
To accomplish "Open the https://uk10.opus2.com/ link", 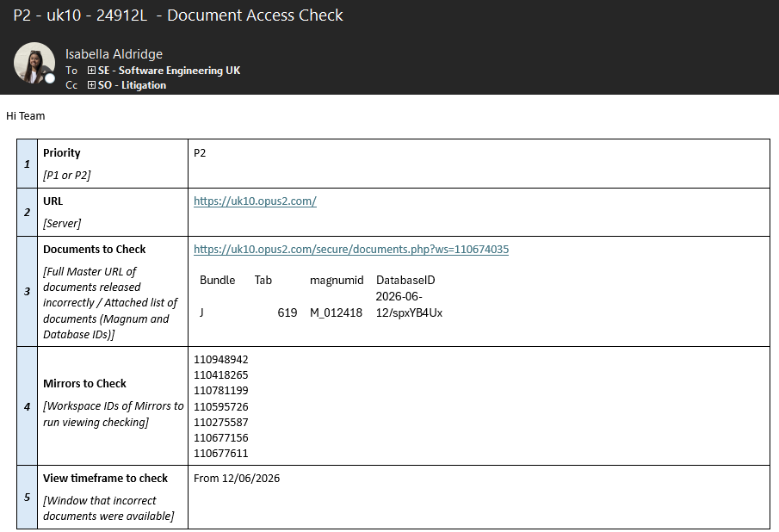I will [255, 201].
